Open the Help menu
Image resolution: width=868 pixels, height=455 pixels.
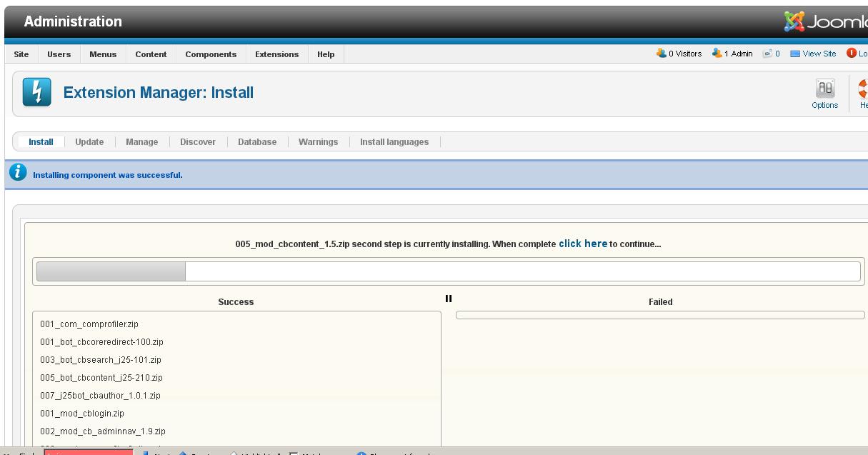point(326,54)
